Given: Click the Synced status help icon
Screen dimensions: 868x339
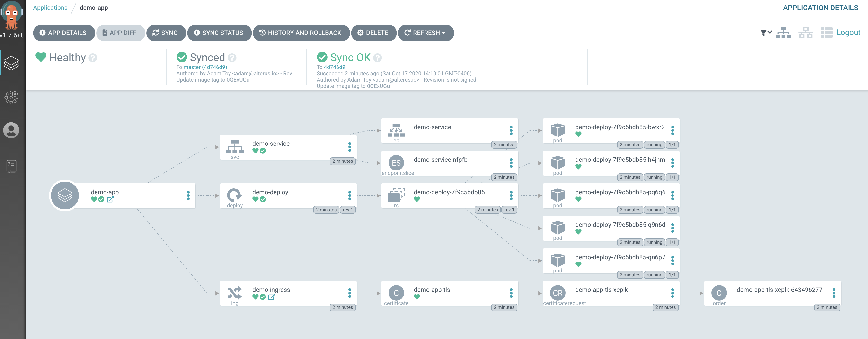Looking at the screenshot, I should pos(232,58).
